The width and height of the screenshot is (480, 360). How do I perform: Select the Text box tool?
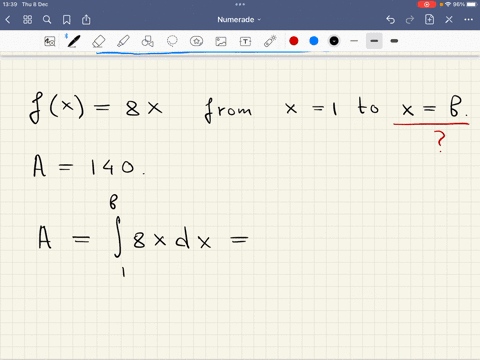pos(245,41)
